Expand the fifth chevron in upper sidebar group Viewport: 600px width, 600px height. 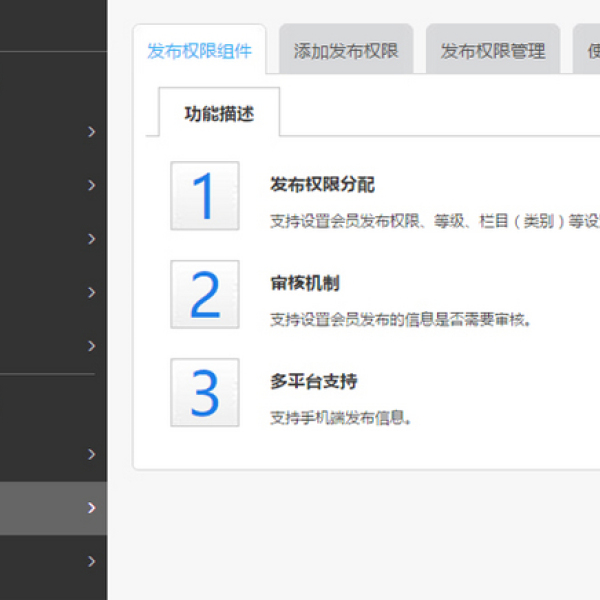(91, 346)
